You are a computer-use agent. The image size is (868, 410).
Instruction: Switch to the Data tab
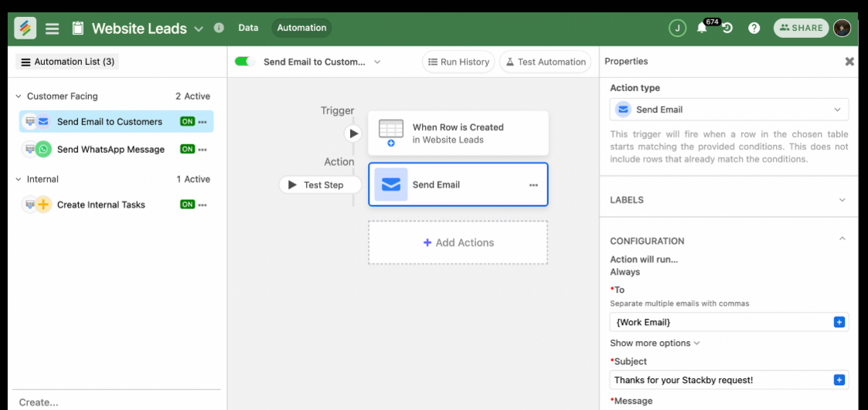coord(248,28)
